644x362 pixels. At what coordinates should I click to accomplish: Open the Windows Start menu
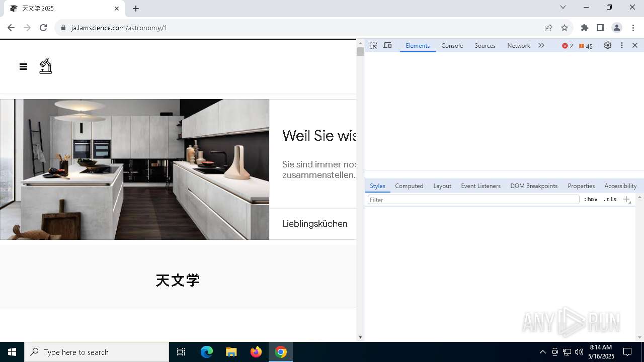coord(12,352)
